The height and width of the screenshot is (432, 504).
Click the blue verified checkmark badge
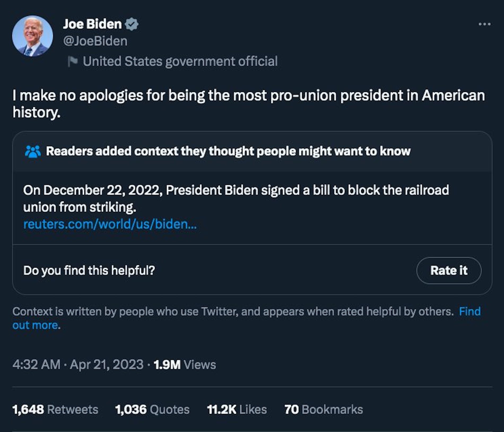[132, 24]
